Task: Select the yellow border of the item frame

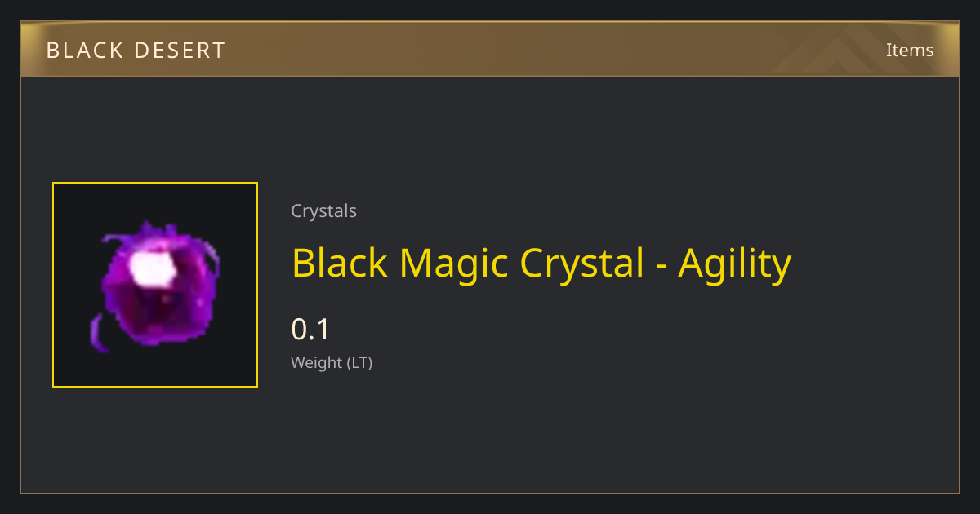Action: [x=155, y=183]
